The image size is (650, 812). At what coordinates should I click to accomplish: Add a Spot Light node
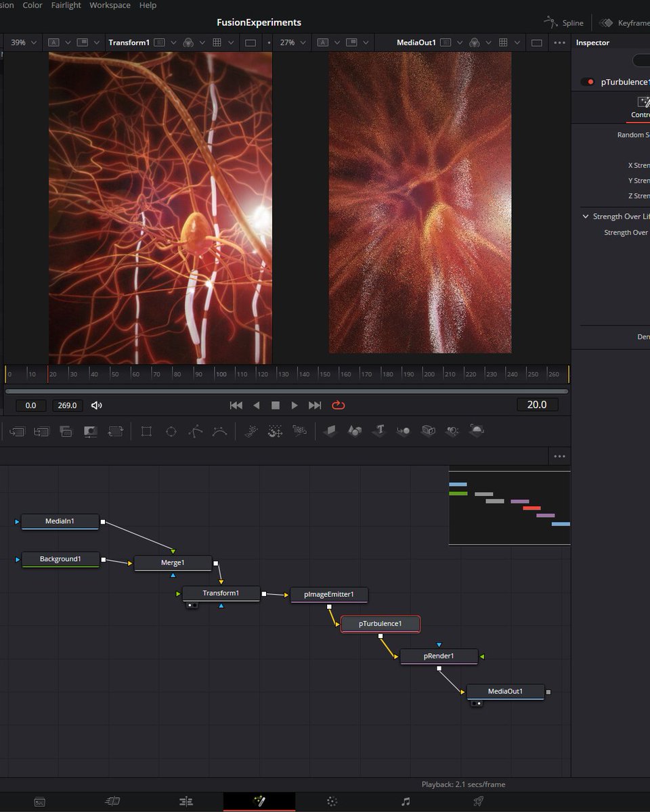click(452, 431)
